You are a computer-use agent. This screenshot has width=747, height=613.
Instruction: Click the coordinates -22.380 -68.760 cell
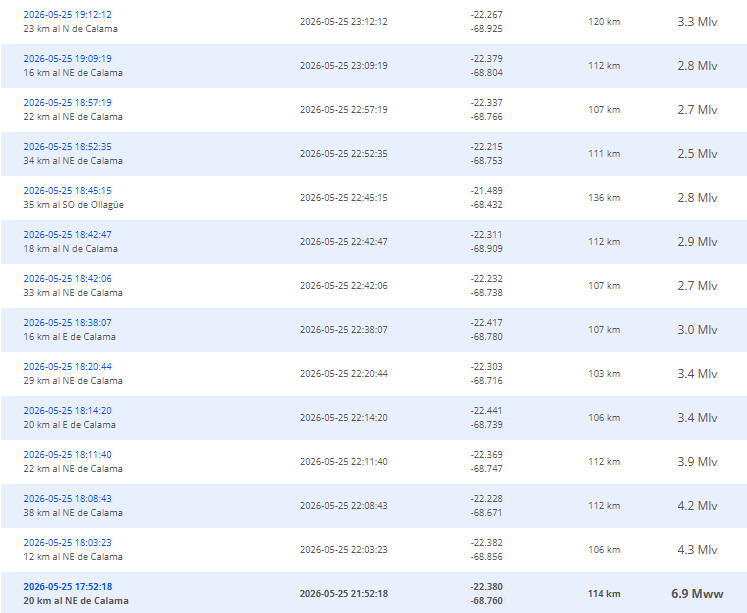tap(486, 594)
